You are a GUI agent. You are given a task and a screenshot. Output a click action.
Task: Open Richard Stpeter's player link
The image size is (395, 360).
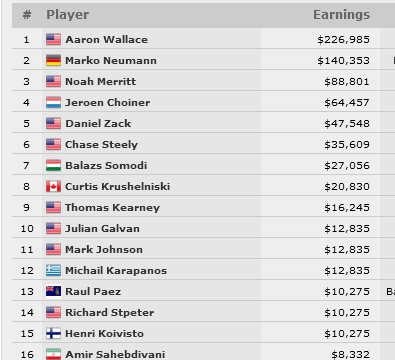(x=109, y=312)
